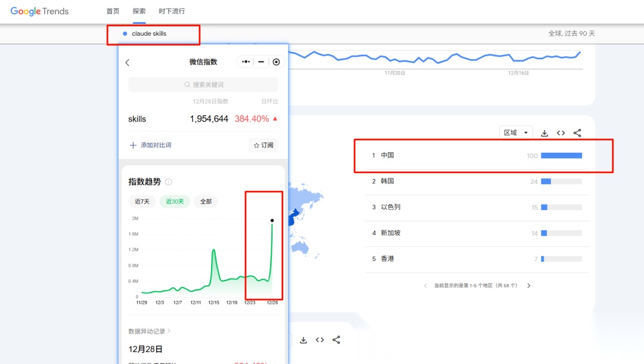Click the 韩国 region row
The height and width of the screenshot is (364, 644).
coord(477,181)
